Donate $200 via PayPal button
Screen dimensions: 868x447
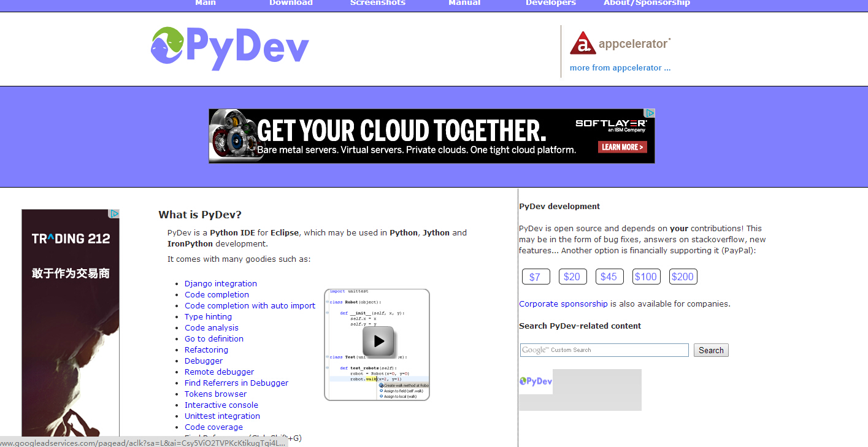pos(683,277)
